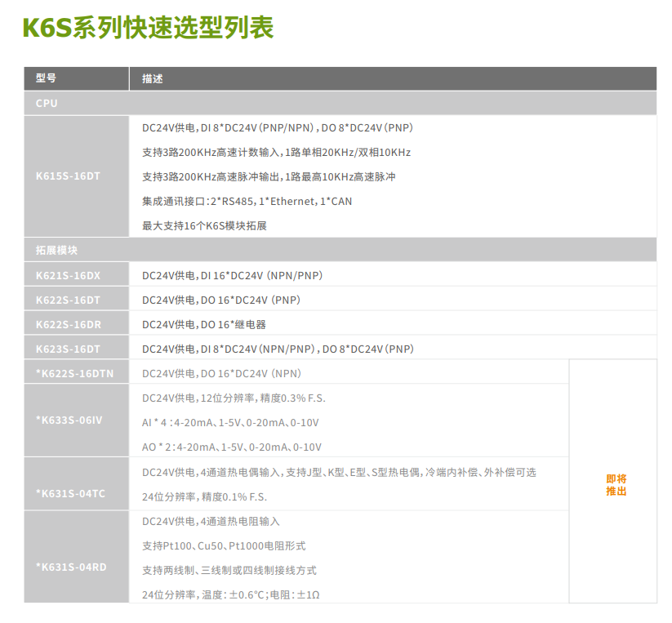Click the K622S-16DT model cell
672x623 pixels.
pyautogui.click(x=68, y=300)
